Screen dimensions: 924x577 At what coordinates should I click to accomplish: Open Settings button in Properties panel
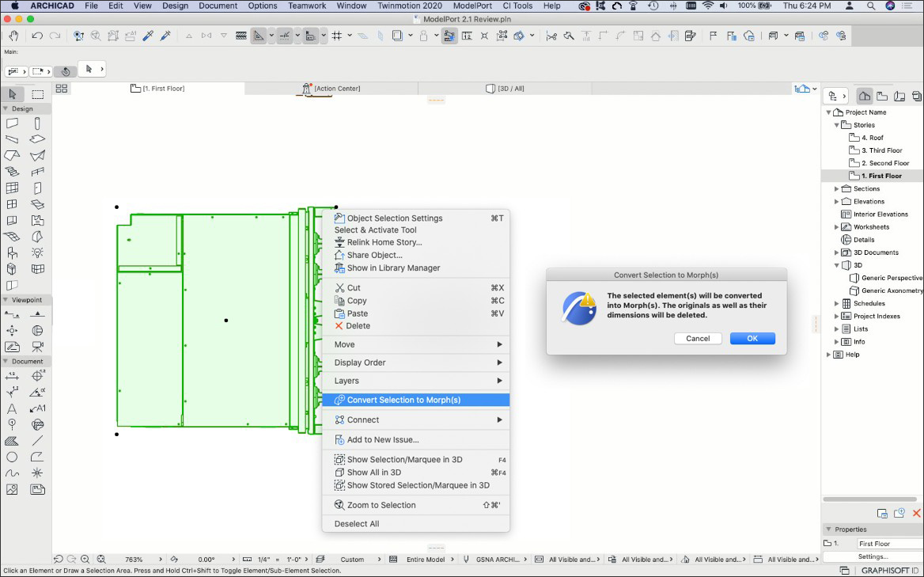click(873, 556)
